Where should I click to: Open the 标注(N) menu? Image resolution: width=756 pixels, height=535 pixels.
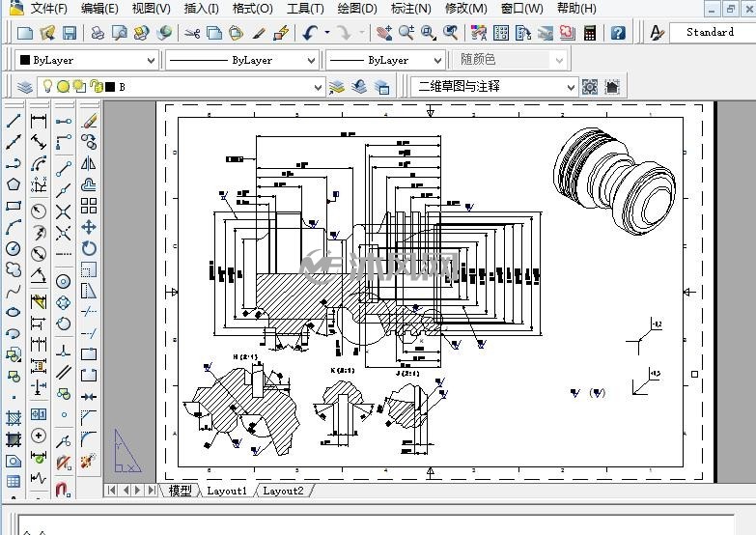pos(410,8)
